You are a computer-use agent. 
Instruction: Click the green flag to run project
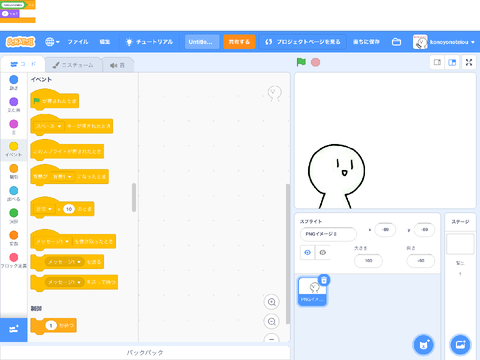pyautogui.click(x=301, y=62)
